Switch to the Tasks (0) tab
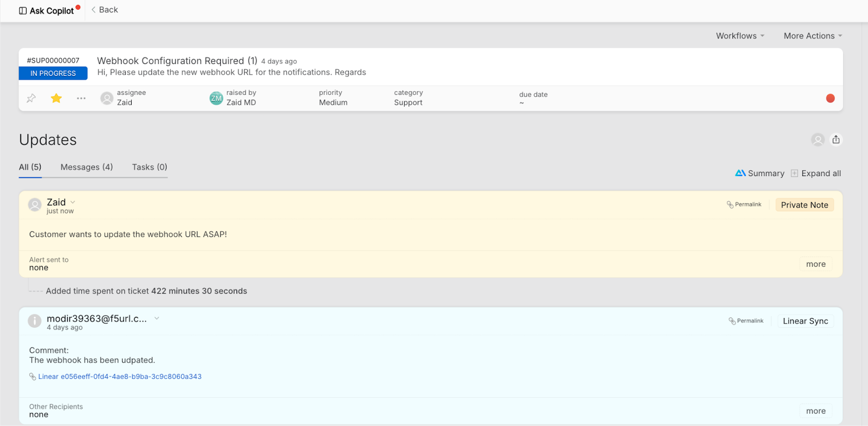This screenshot has width=868, height=426. click(150, 167)
